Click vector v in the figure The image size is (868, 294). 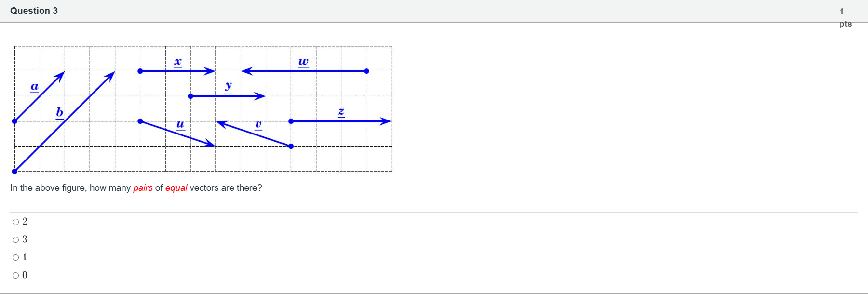(253, 135)
